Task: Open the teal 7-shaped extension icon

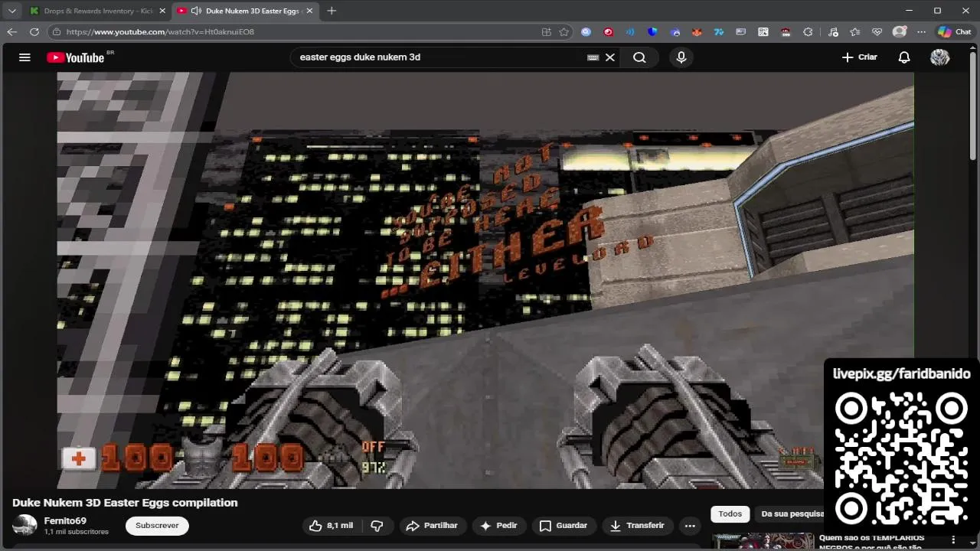Action: click(719, 32)
